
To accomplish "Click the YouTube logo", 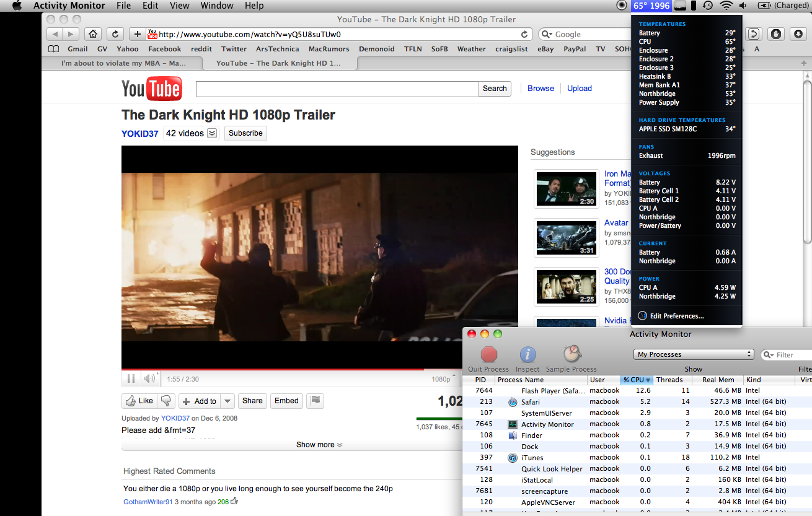I will (x=152, y=89).
